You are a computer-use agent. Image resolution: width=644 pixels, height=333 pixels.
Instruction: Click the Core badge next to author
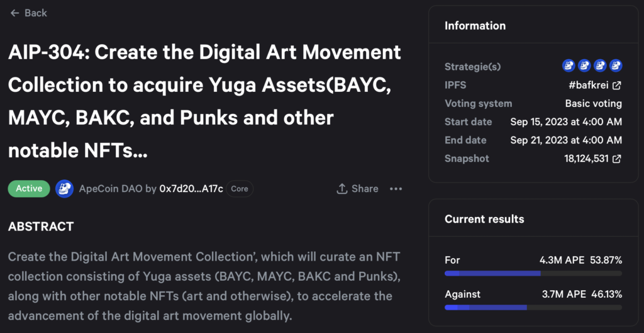pyautogui.click(x=240, y=189)
